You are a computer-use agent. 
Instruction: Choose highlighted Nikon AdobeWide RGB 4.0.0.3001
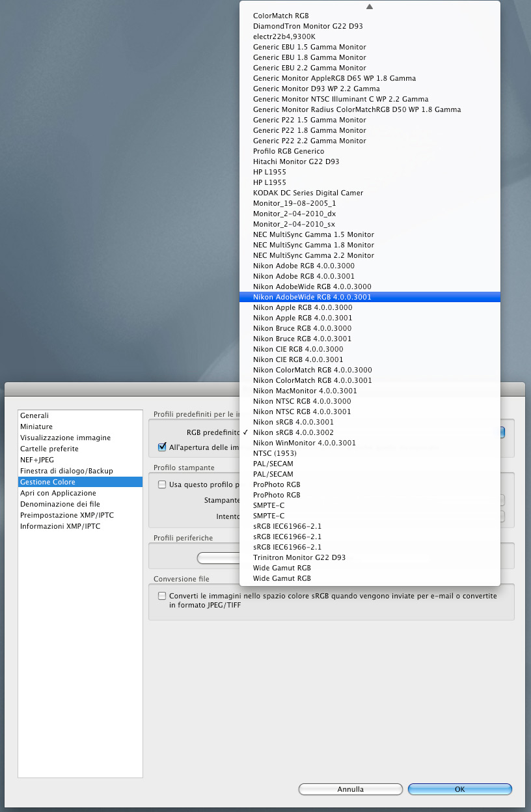click(x=370, y=297)
